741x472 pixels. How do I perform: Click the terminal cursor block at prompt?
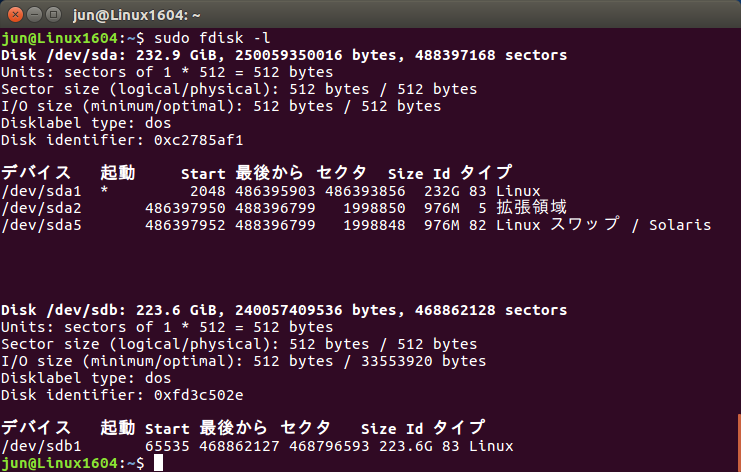[x=158, y=463]
